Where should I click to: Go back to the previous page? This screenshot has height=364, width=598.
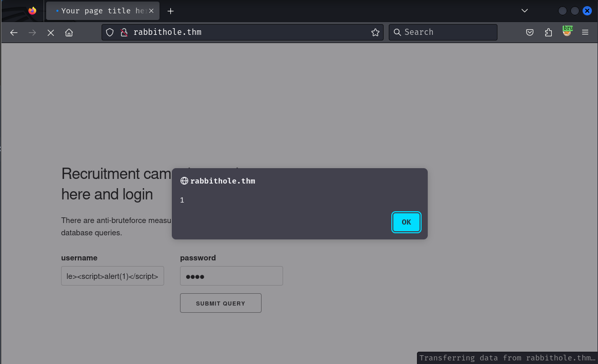point(14,32)
